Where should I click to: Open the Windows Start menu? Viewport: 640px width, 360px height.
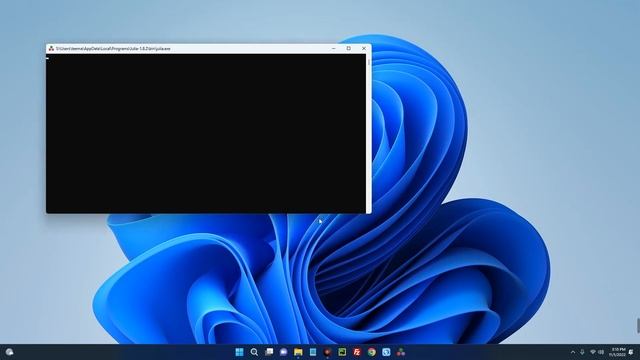pyautogui.click(x=240, y=352)
